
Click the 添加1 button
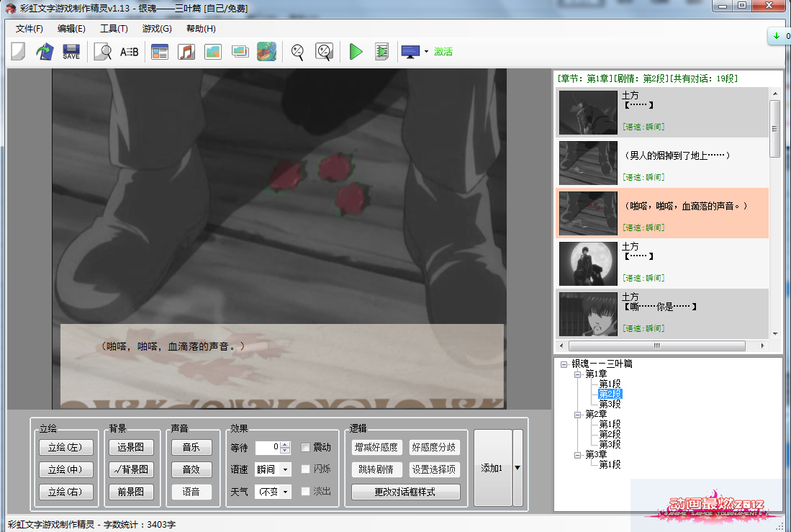point(492,468)
